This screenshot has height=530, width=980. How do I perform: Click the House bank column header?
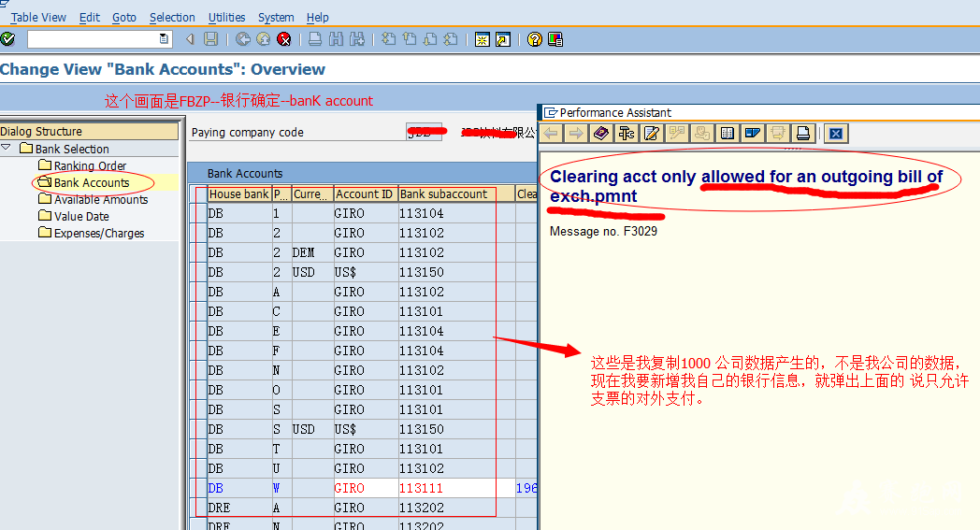[x=238, y=194]
